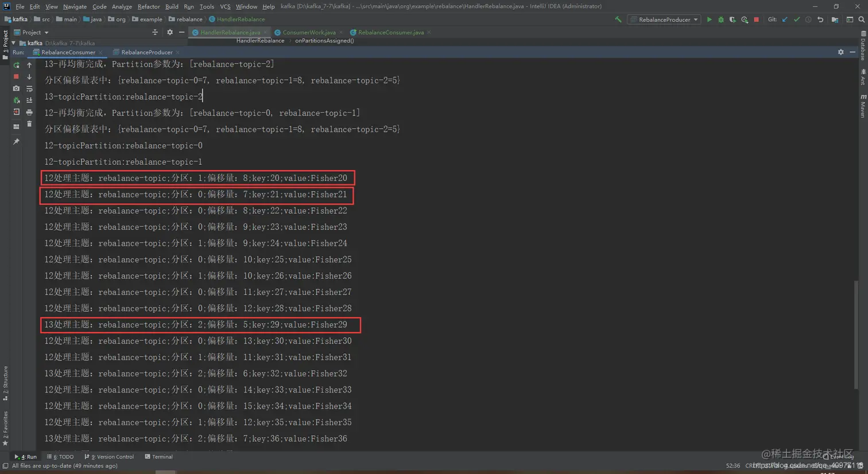Click the rebalance breadcrumb folder
The image size is (868, 474).
click(185, 20)
